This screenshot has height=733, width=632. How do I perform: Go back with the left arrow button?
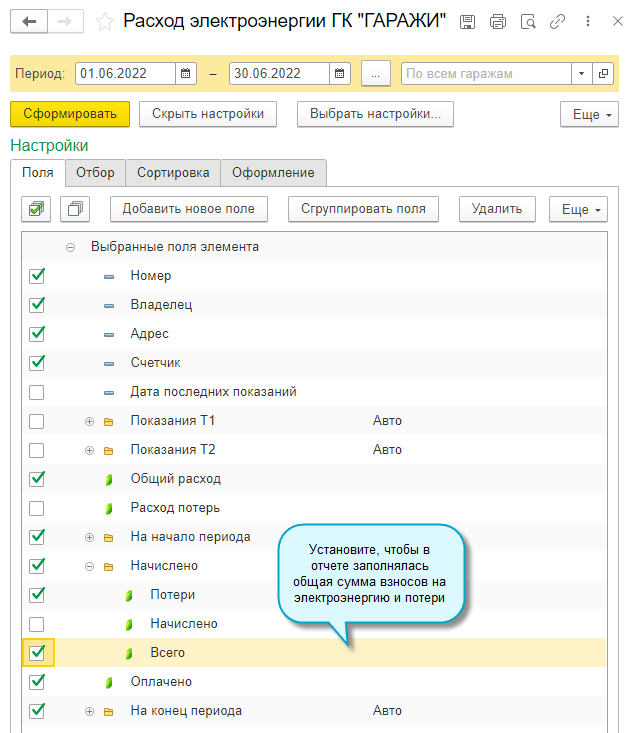click(x=29, y=22)
